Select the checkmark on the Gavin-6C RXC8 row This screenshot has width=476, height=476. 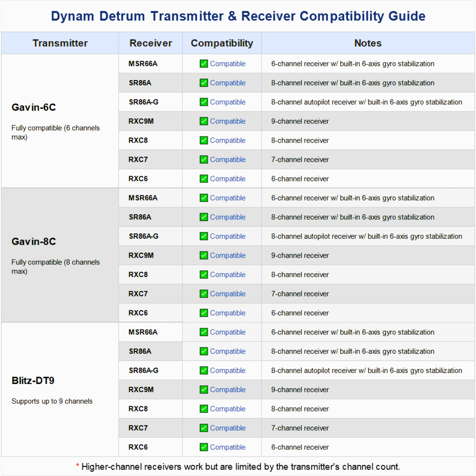(x=203, y=140)
